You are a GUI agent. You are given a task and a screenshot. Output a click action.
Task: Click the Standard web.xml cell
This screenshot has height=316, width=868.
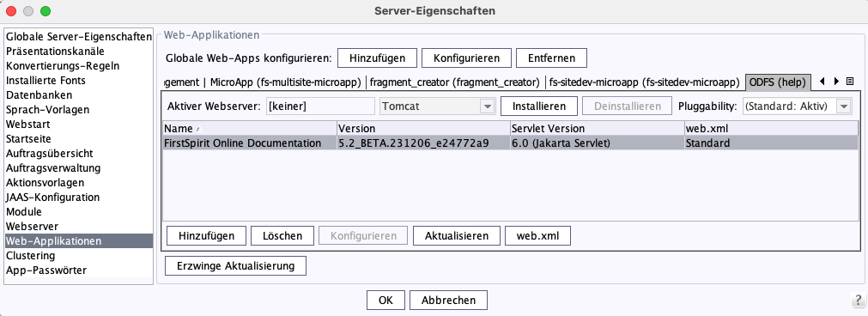pos(771,143)
